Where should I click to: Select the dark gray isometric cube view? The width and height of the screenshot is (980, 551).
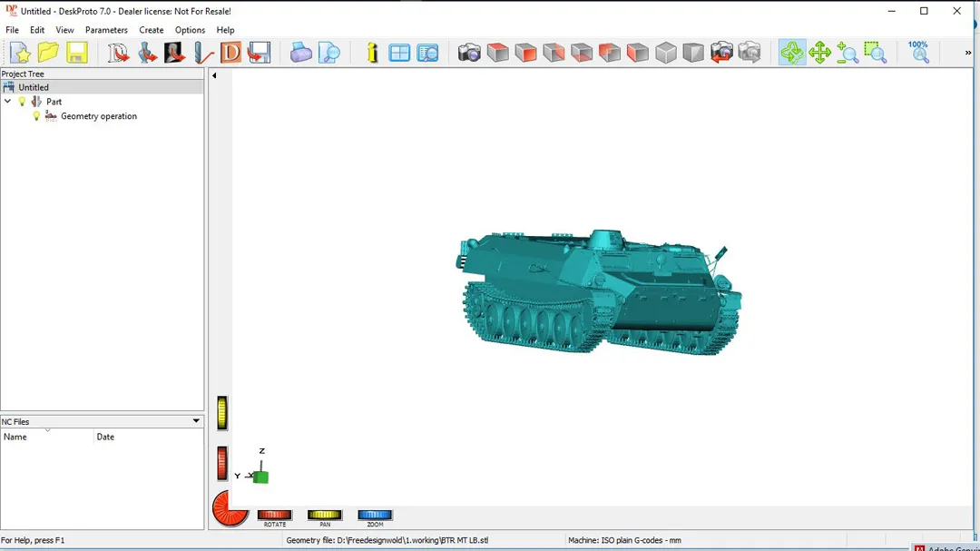tap(693, 53)
